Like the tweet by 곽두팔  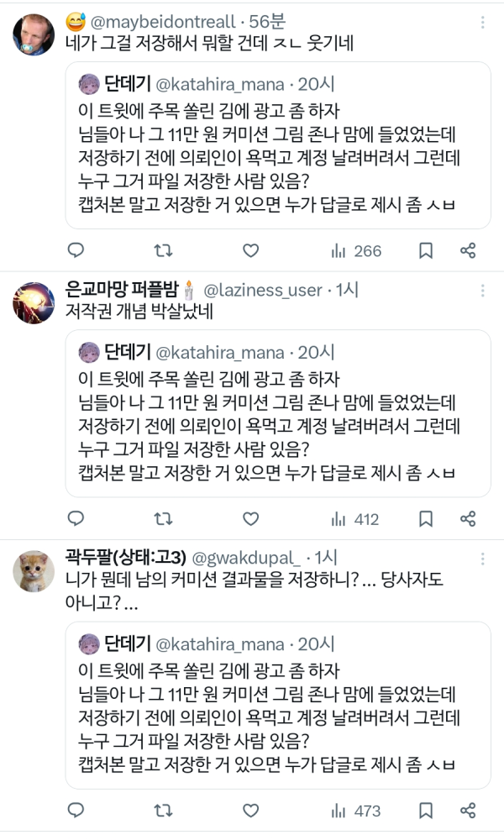click(250, 810)
